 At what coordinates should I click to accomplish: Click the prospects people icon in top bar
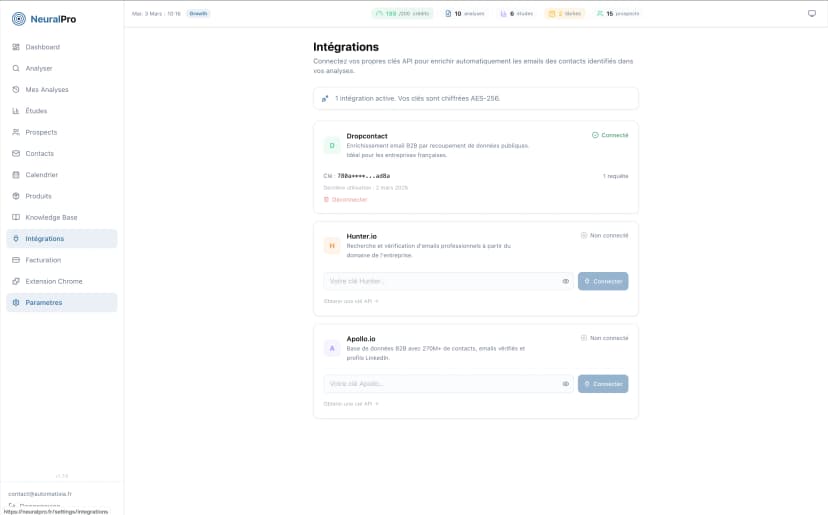(600, 14)
